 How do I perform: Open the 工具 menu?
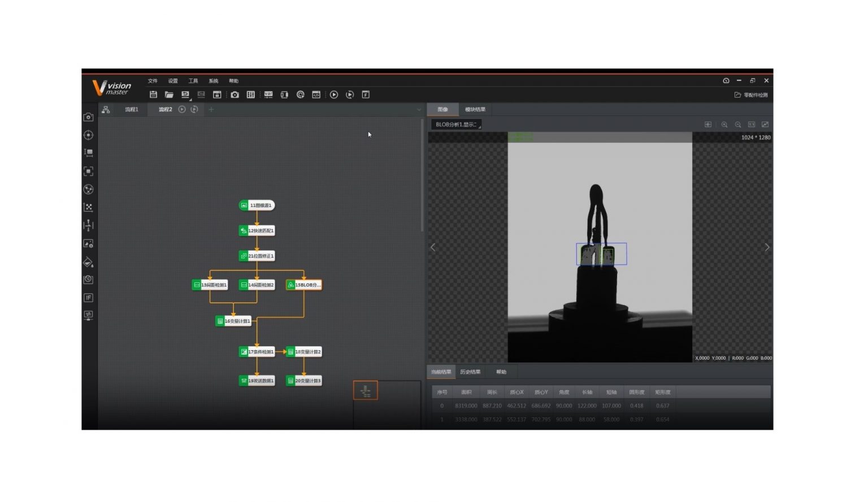(x=193, y=81)
